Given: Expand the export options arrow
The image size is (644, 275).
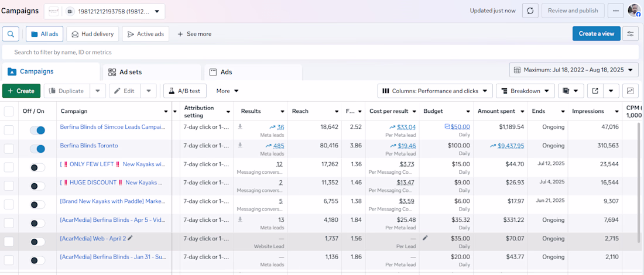Looking at the screenshot, I should point(611,91).
